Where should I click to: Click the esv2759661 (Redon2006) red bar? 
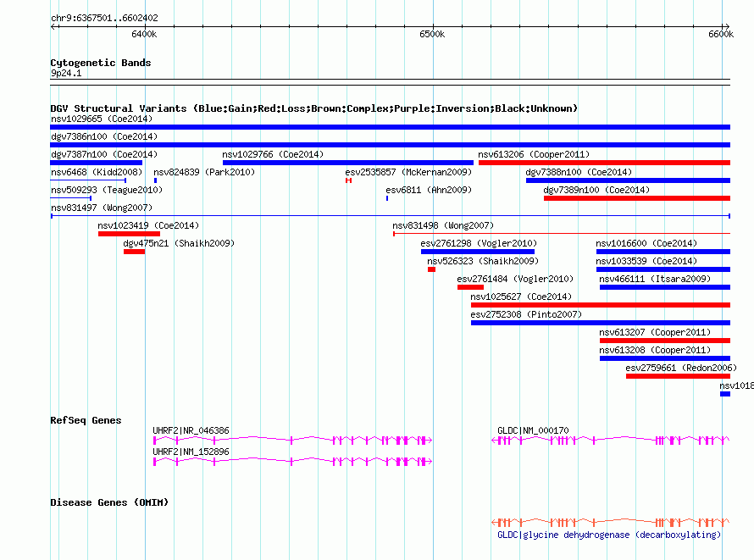(678, 376)
